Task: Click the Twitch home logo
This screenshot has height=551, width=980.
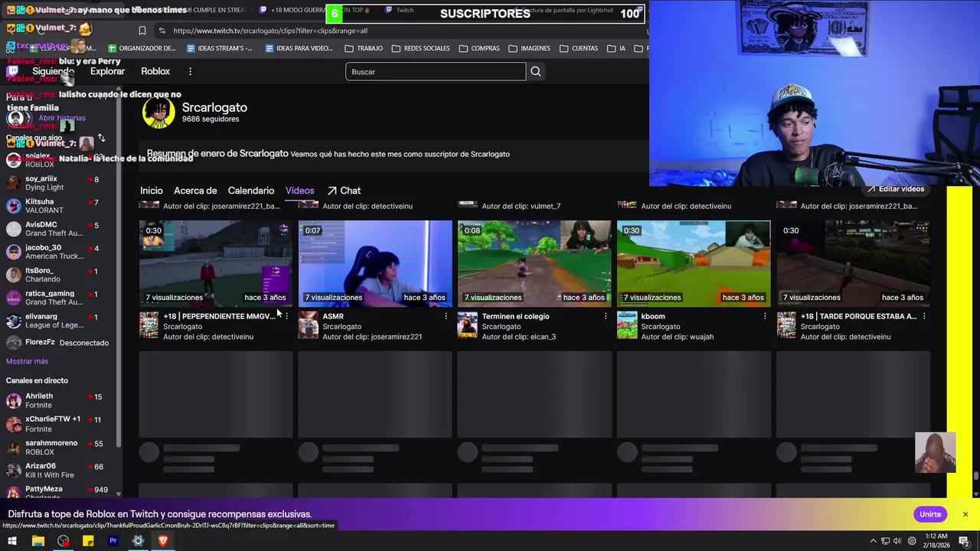Action: [x=12, y=71]
